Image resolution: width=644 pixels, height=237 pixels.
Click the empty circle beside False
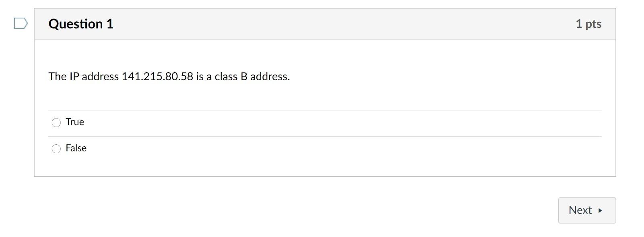(x=56, y=149)
